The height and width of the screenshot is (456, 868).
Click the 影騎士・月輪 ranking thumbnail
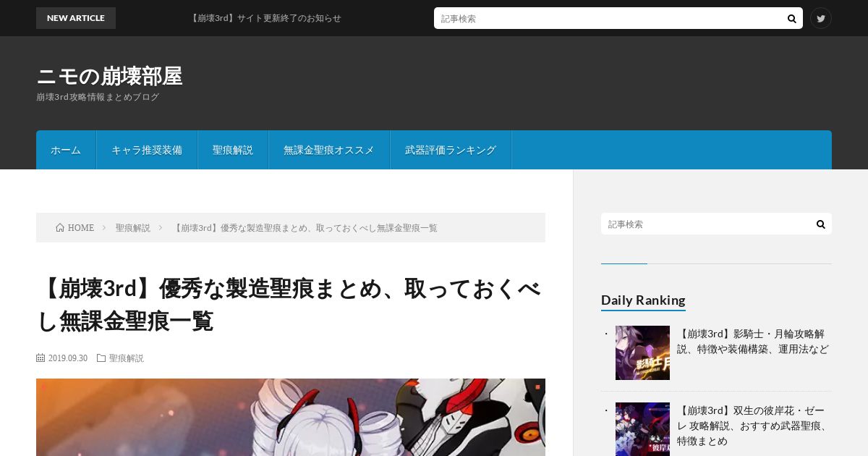[642, 352]
